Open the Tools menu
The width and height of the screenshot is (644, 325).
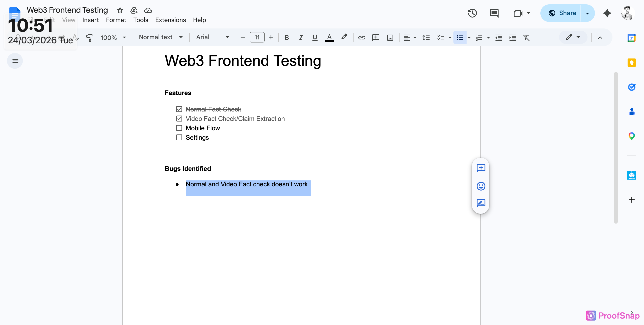click(141, 20)
